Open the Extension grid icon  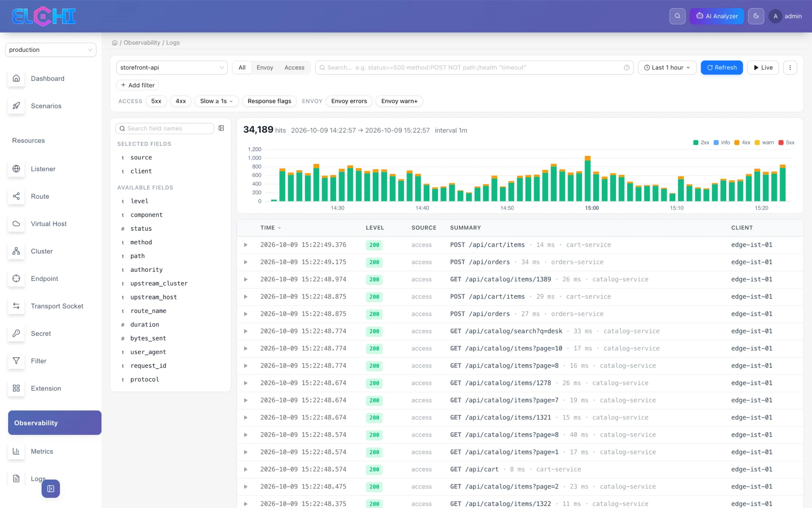(x=16, y=388)
